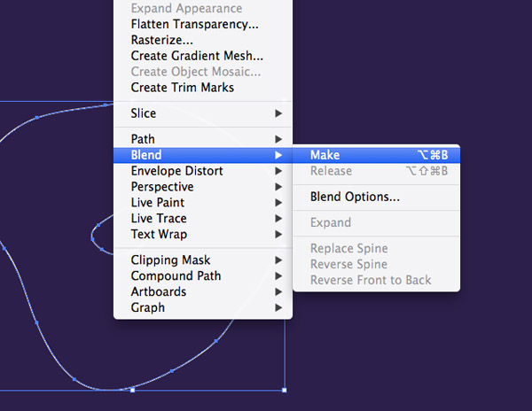Select Make in the Blend submenu
The width and height of the screenshot is (532, 411).
[x=325, y=155]
